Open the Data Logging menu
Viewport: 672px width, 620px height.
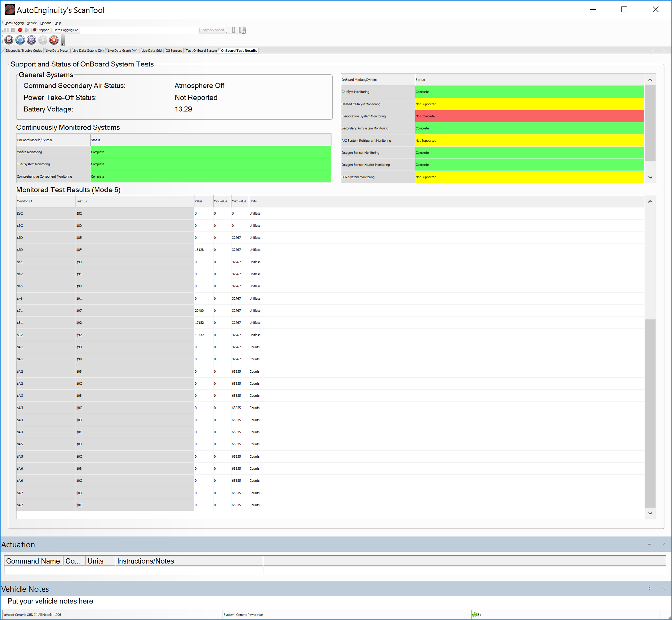[x=14, y=23]
